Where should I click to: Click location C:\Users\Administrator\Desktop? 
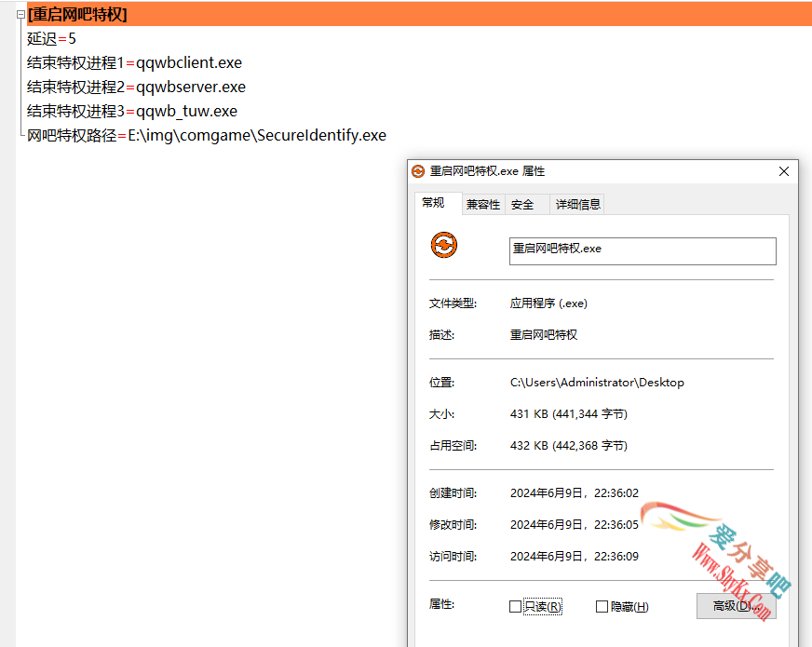(597, 383)
